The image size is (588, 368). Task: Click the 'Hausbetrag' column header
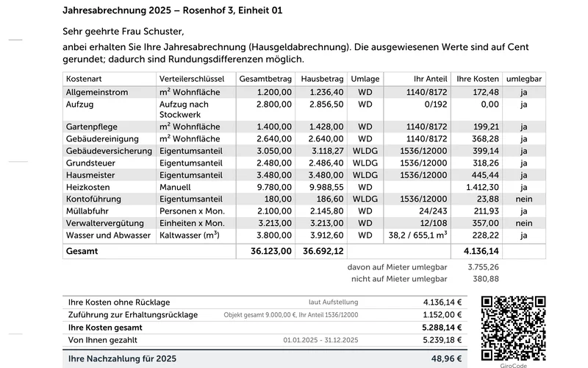pyautogui.click(x=322, y=79)
